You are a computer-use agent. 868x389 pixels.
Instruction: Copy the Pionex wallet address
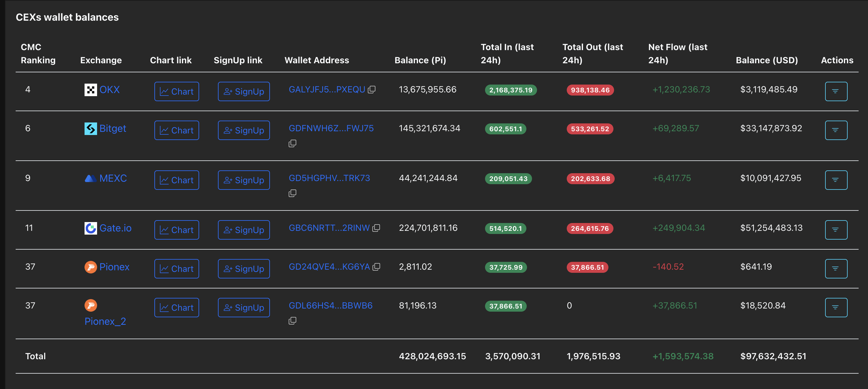(x=377, y=266)
